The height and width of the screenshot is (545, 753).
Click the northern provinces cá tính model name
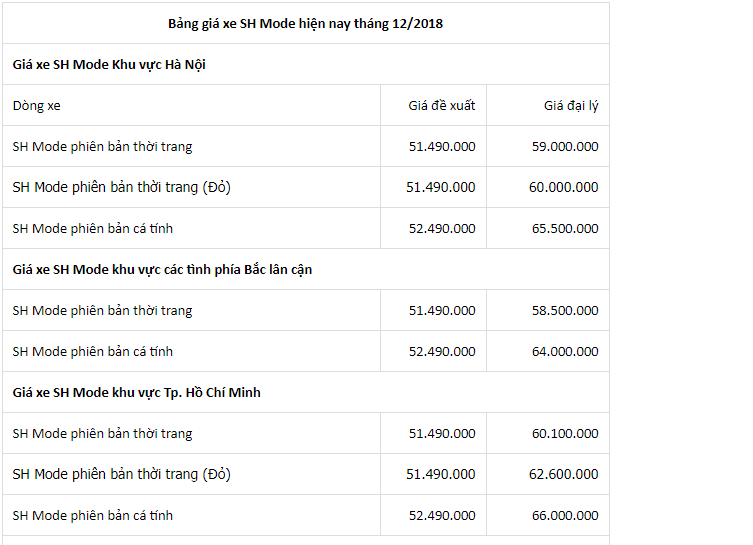pos(93,351)
